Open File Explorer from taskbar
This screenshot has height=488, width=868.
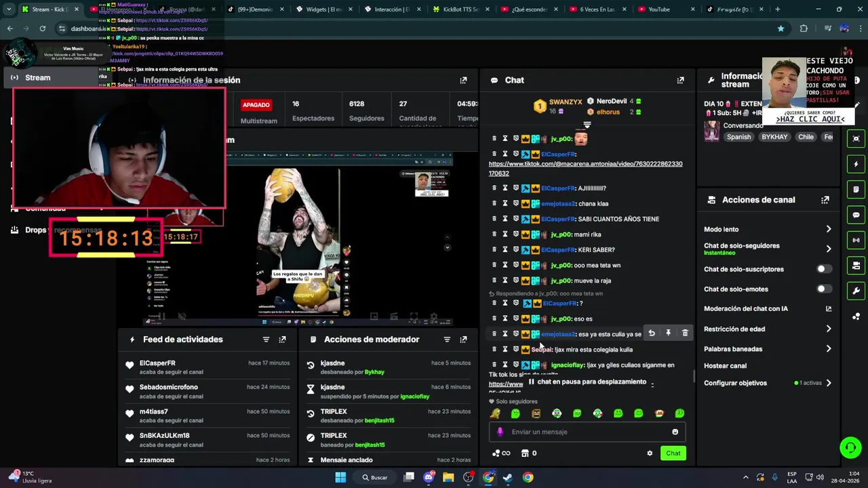[448, 477]
